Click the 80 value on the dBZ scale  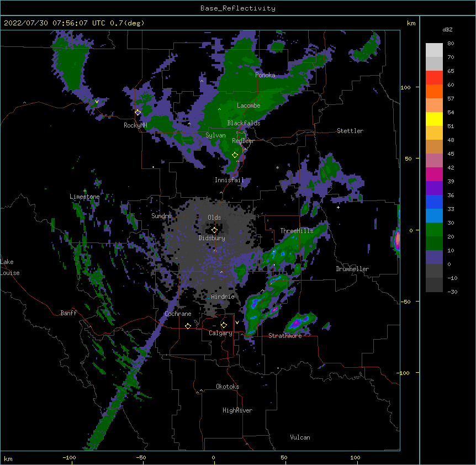(451, 44)
